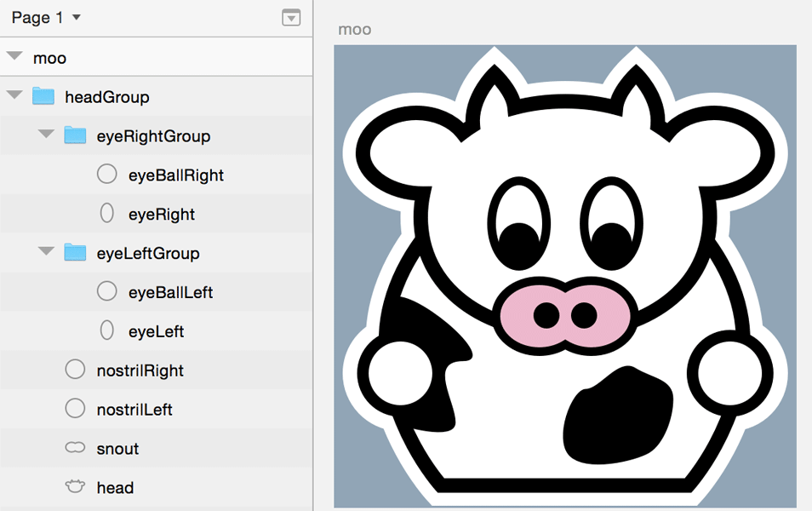
Task: Click the eyeRight oval shape icon
Action: pyautogui.click(x=106, y=214)
